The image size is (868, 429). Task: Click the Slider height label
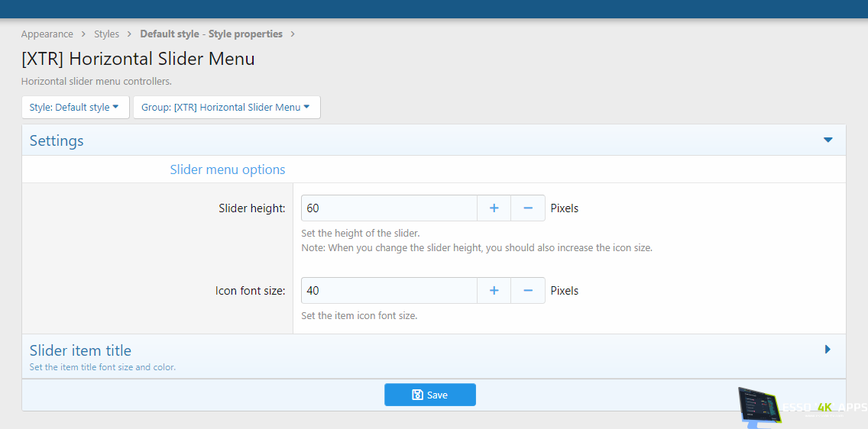point(251,208)
